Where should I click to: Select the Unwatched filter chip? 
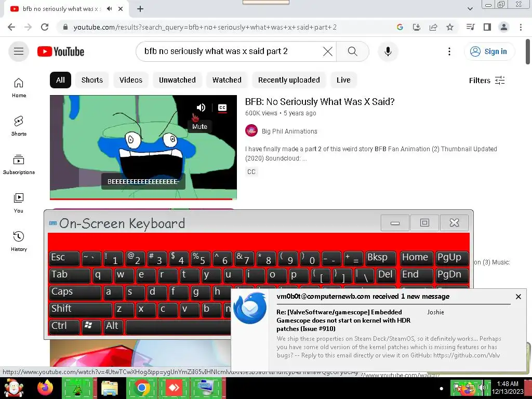[177, 80]
